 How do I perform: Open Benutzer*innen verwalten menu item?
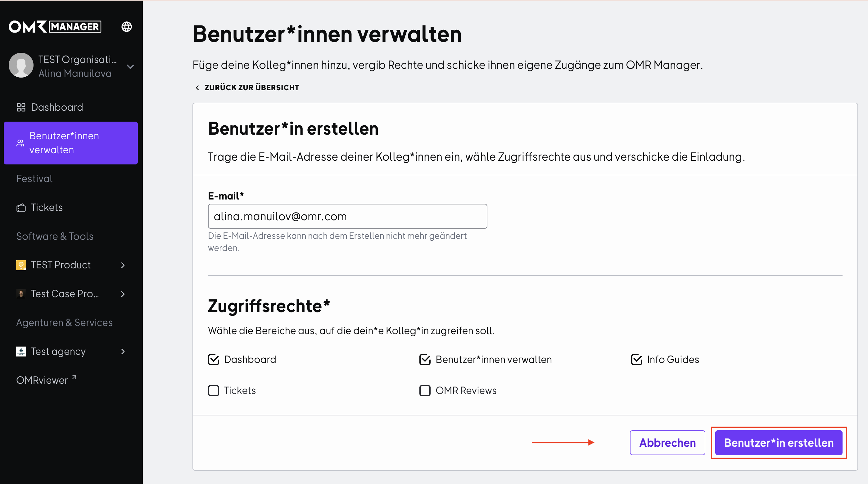point(71,143)
